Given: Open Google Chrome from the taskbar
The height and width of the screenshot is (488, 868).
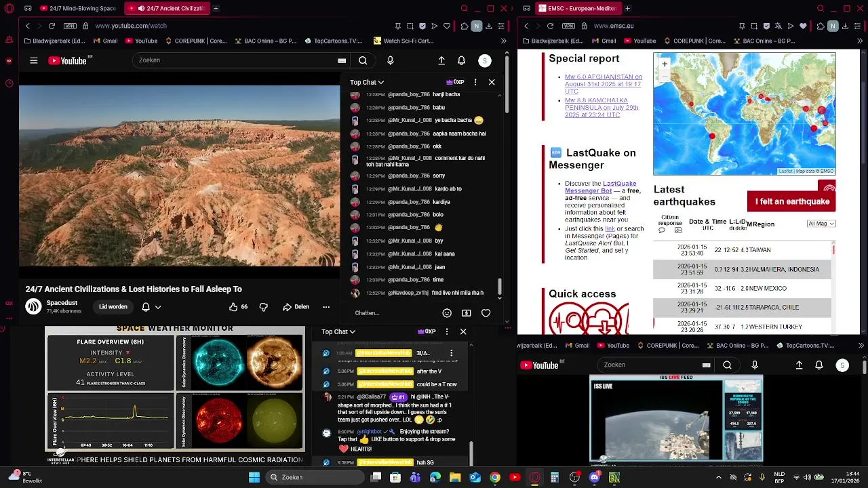Looking at the screenshot, I should (495, 477).
